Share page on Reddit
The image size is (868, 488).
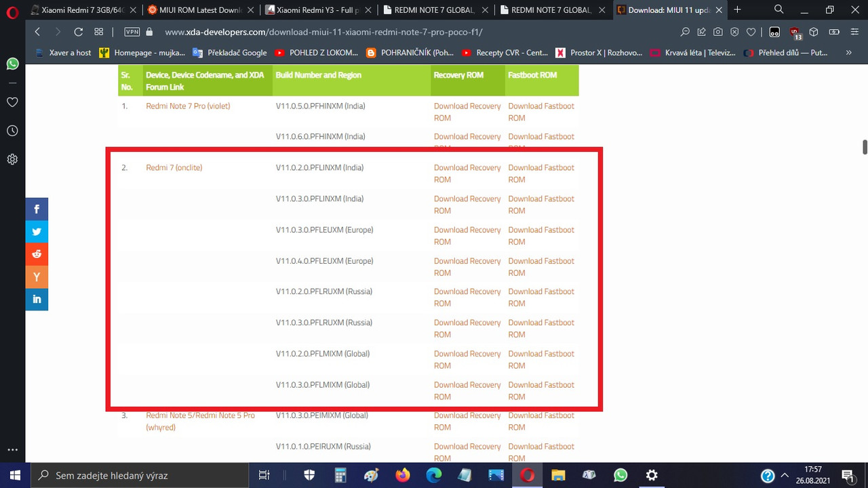[37, 254]
